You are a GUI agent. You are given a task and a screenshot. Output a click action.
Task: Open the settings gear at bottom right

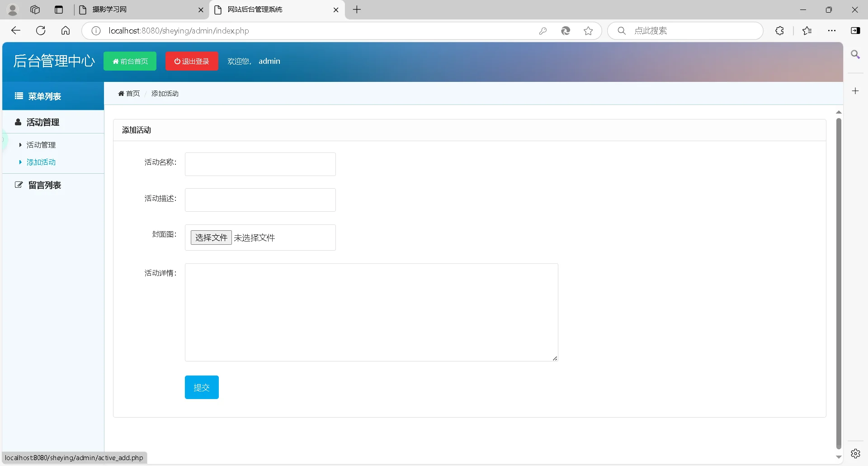(x=856, y=453)
